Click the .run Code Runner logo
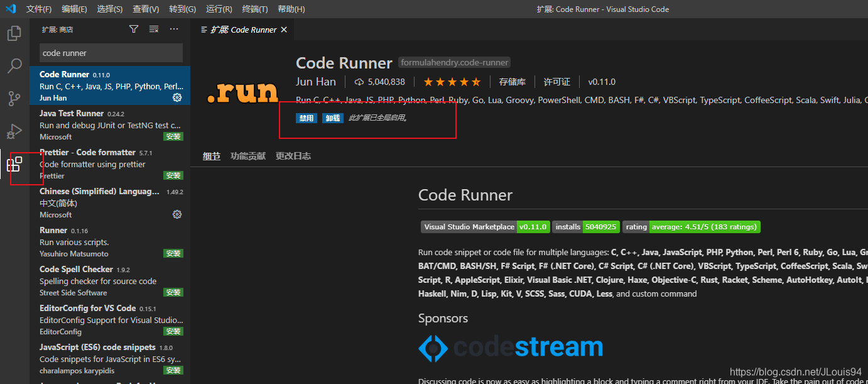 tap(242, 92)
